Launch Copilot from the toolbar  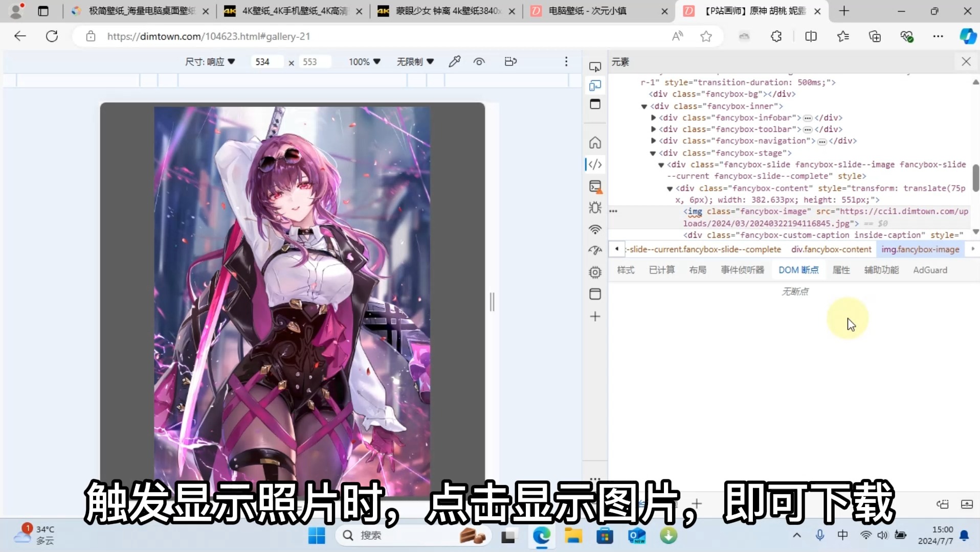[968, 36]
